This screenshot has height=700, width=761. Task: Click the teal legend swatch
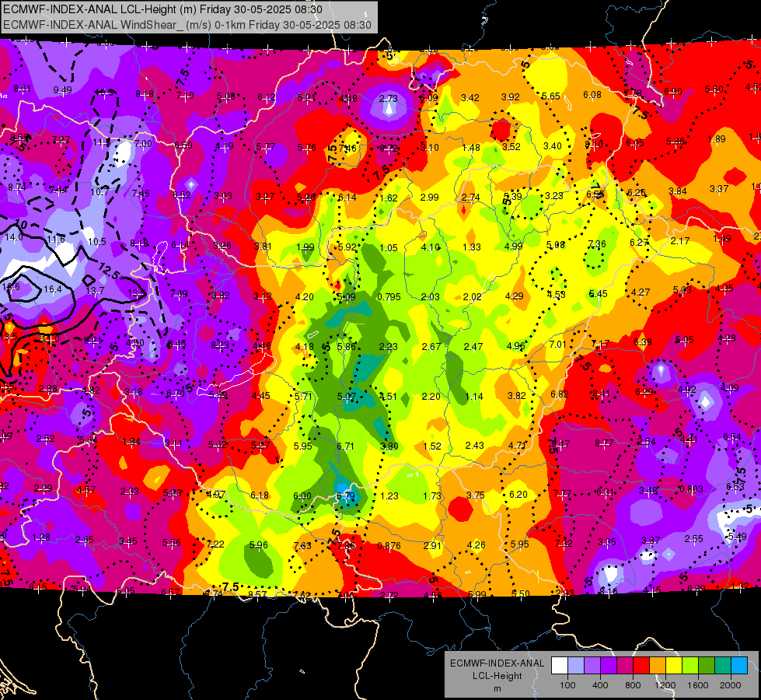[723, 666]
